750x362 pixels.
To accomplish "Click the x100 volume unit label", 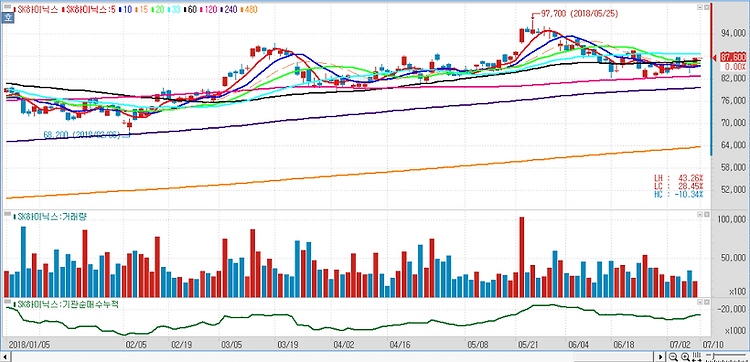I will pos(737,292).
